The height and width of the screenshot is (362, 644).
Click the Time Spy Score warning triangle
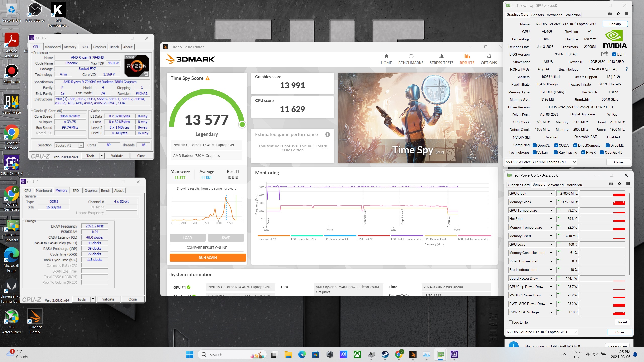[x=208, y=78]
